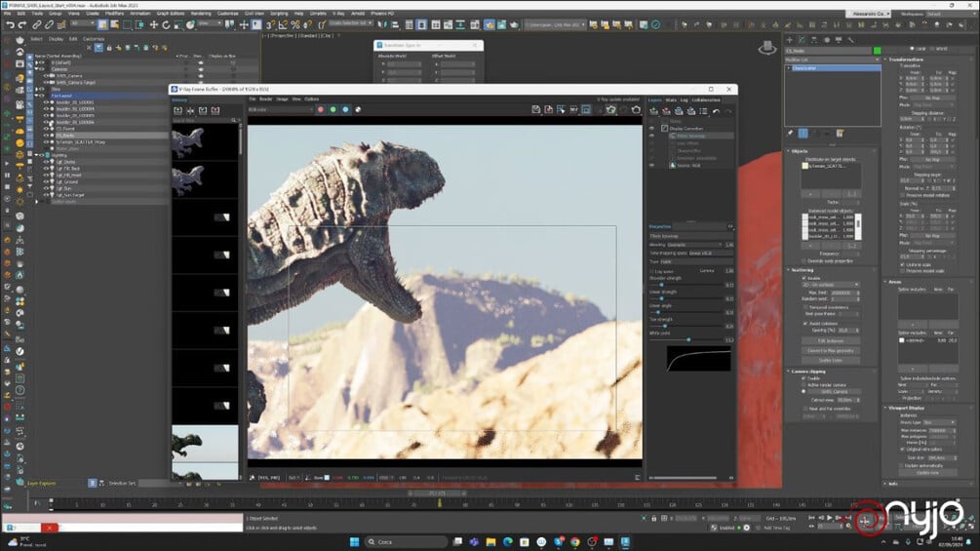Toggle blue channel in V-Ray Frame Buffer
This screenshot has height=551, width=980.
(345, 110)
